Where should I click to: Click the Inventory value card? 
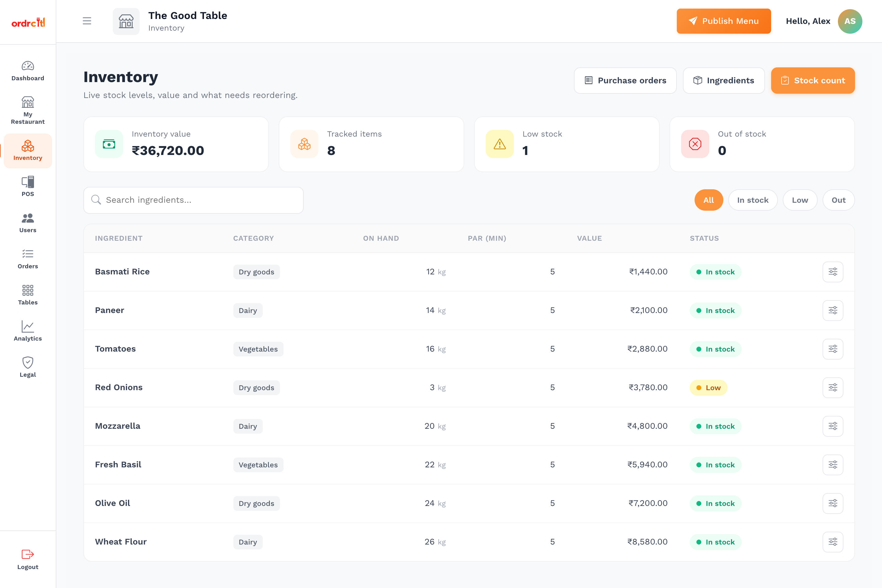pyautogui.click(x=176, y=144)
